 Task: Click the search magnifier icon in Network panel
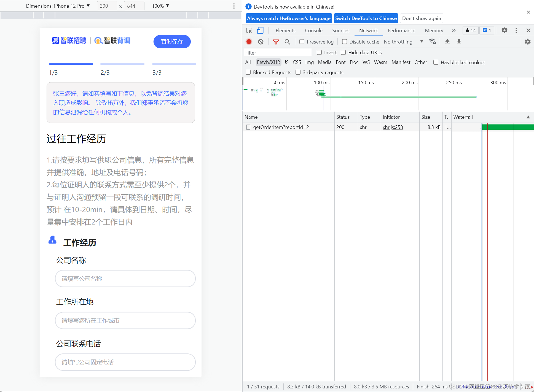(288, 42)
